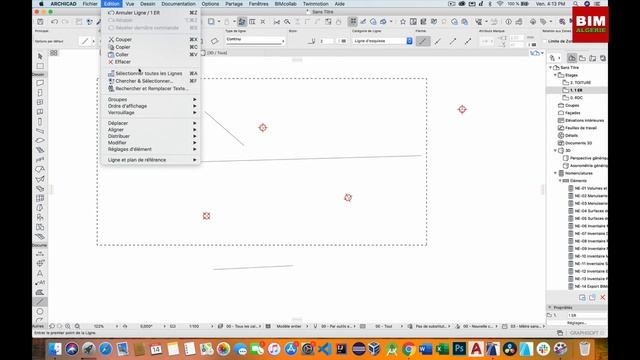The image size is (640, 360).
Task: Toggle the grid snap icon in the toolbar
Action: click(353, 22)
